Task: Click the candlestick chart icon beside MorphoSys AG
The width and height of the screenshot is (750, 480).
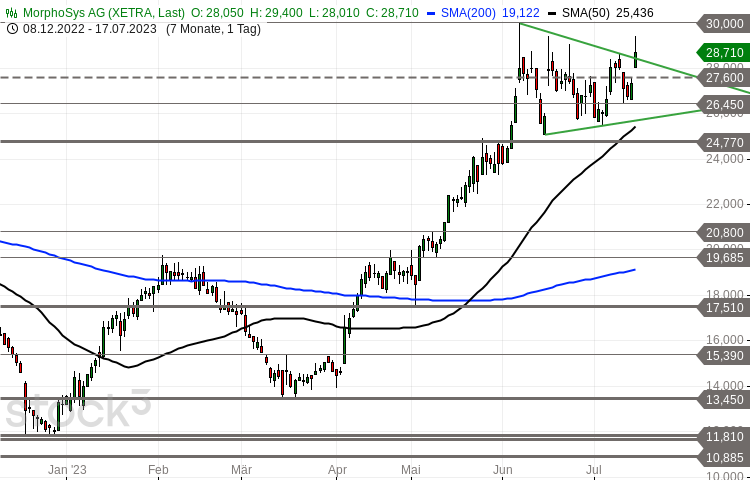Action: coord(13,12)
